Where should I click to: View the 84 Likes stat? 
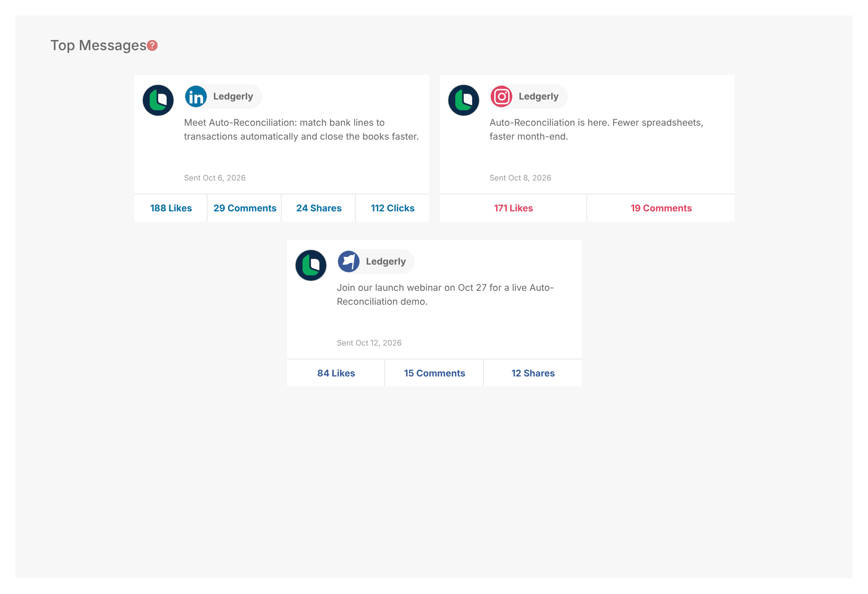tap(336, 373)
